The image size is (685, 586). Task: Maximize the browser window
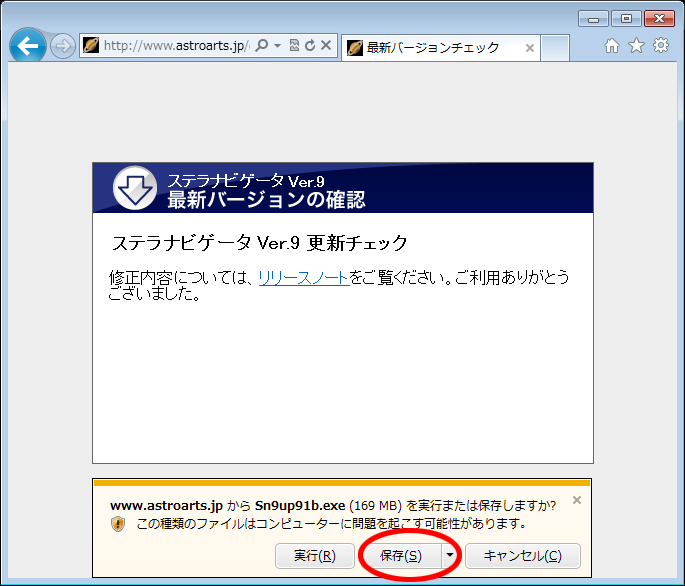(626, 19)
